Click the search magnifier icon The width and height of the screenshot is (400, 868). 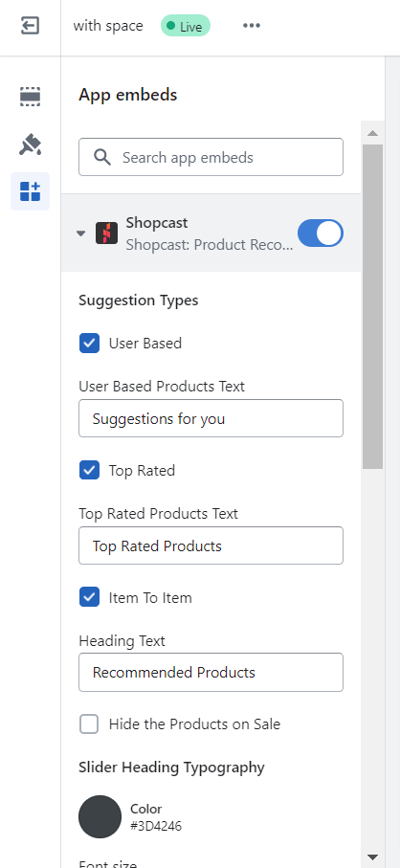point(102,157)
